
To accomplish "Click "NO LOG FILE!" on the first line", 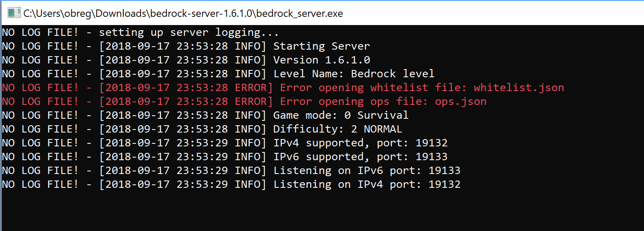I will (x=41, y=32).
